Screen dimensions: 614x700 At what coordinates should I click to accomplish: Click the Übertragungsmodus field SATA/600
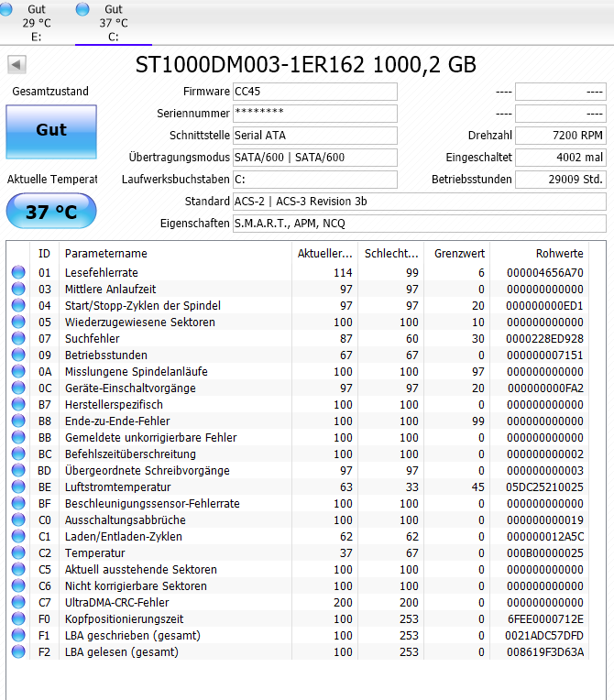point(315,158)
